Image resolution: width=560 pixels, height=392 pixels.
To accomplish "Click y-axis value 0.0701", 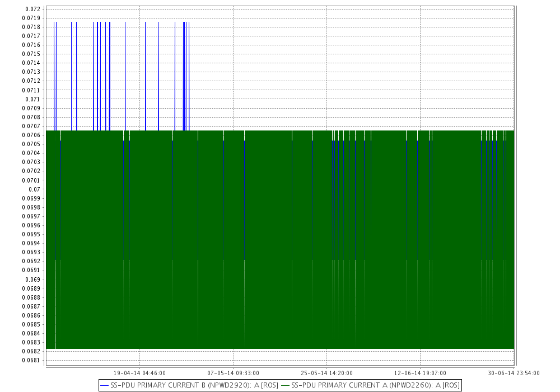I will pyautogui.click(x=31, y=180).
